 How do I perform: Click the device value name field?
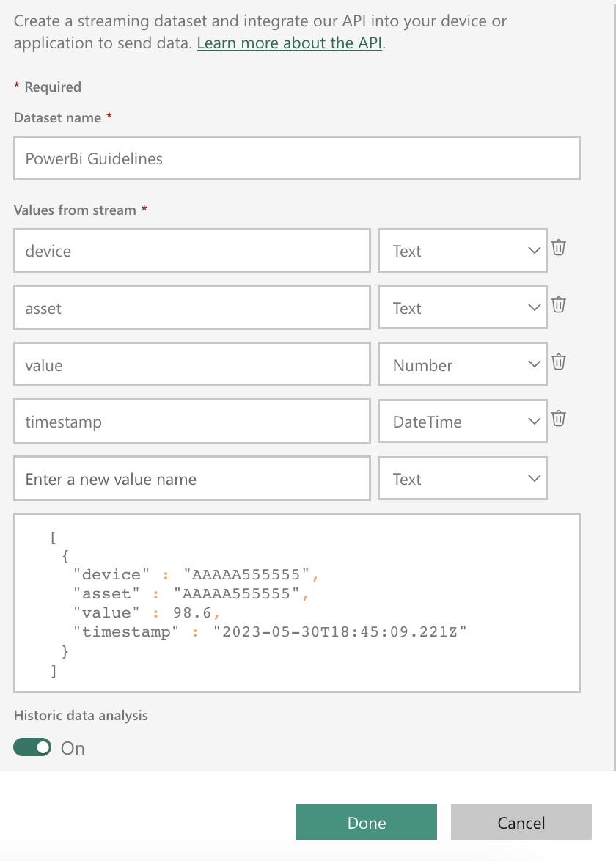pos(191,251)
